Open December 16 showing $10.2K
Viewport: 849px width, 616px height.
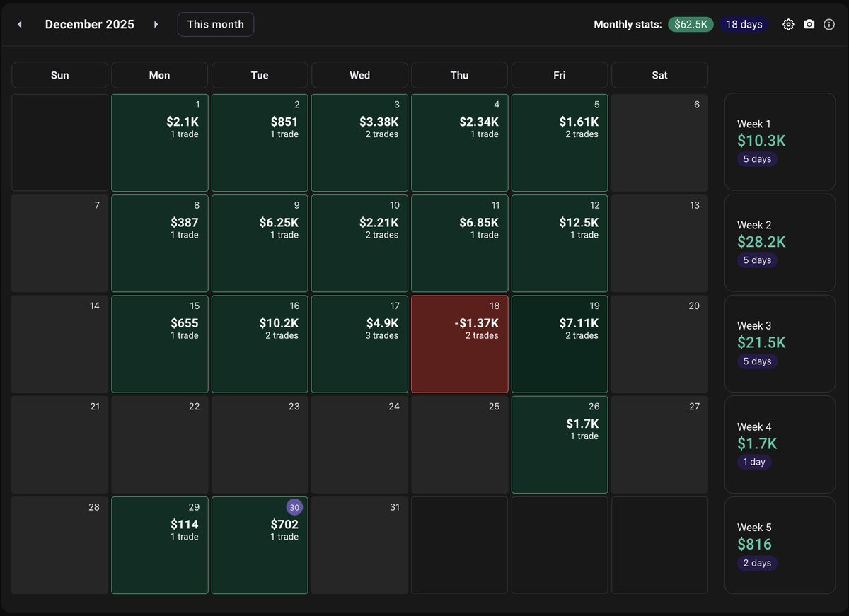coord(260,344)
